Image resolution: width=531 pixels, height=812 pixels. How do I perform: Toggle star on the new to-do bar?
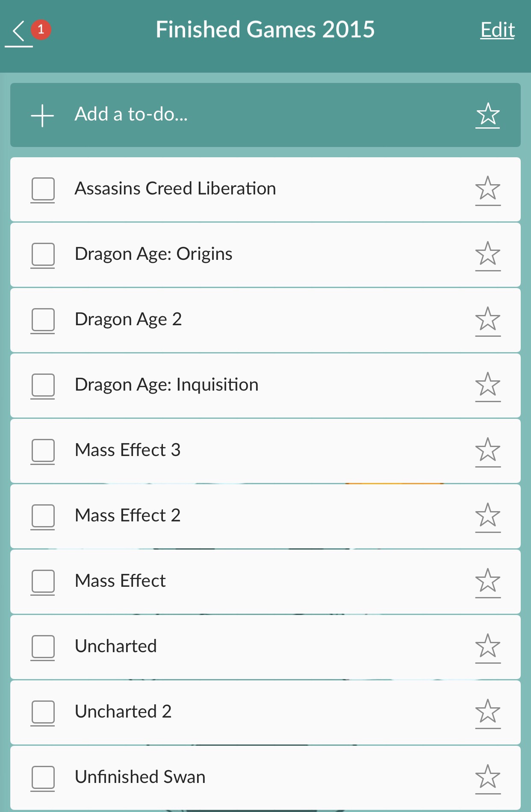pos(487,115)
